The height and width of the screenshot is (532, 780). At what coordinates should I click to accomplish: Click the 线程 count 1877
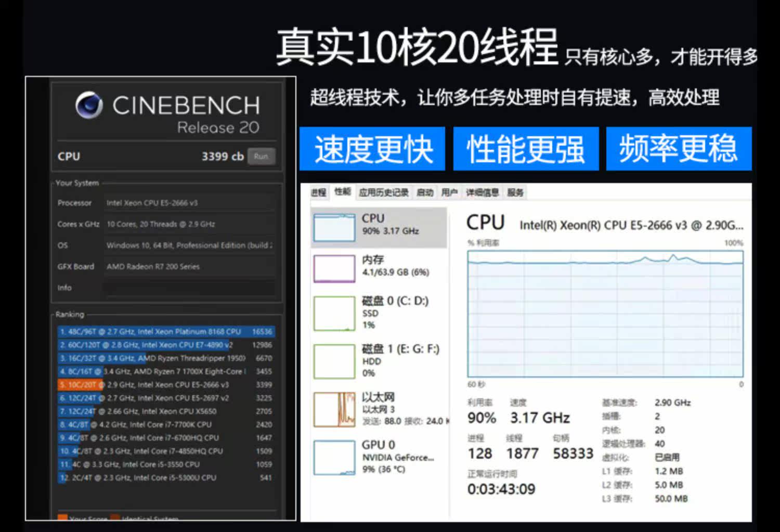[x=523, y=453]
